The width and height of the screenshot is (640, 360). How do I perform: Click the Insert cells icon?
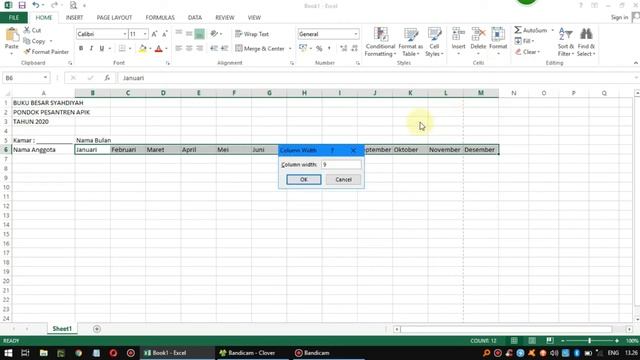(x=458, y=34)
